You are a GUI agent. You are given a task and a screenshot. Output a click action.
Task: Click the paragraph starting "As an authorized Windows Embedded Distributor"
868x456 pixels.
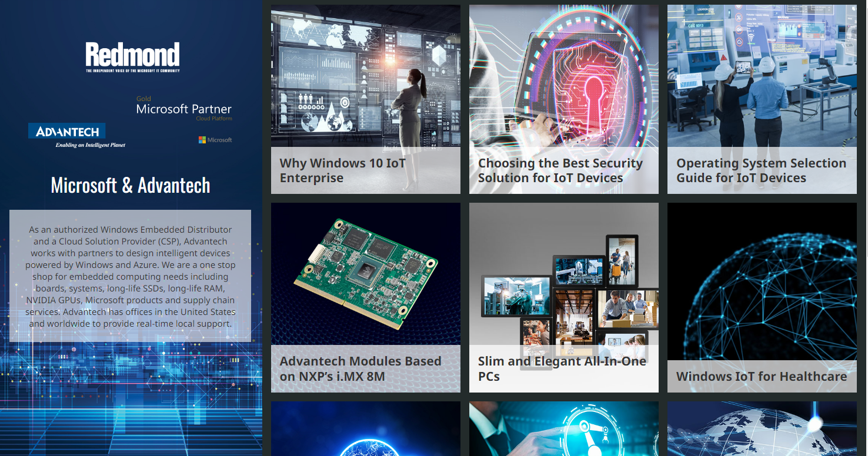[130, 276]
